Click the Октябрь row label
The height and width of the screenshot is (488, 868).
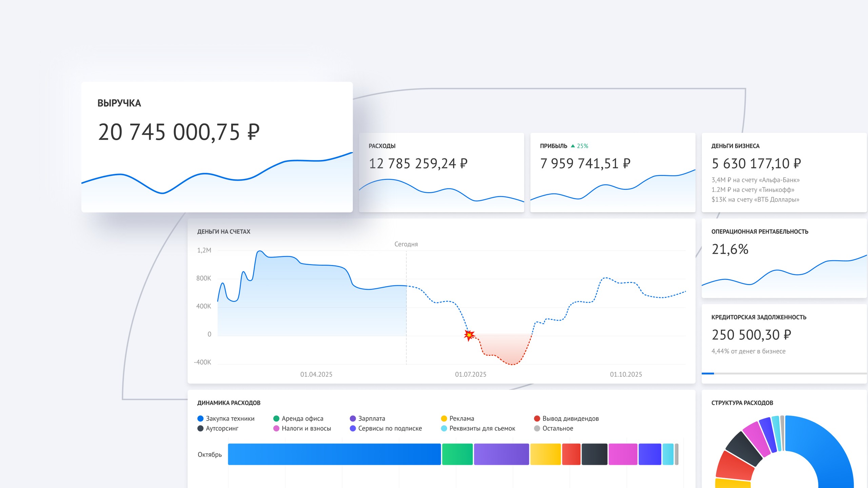210,455
